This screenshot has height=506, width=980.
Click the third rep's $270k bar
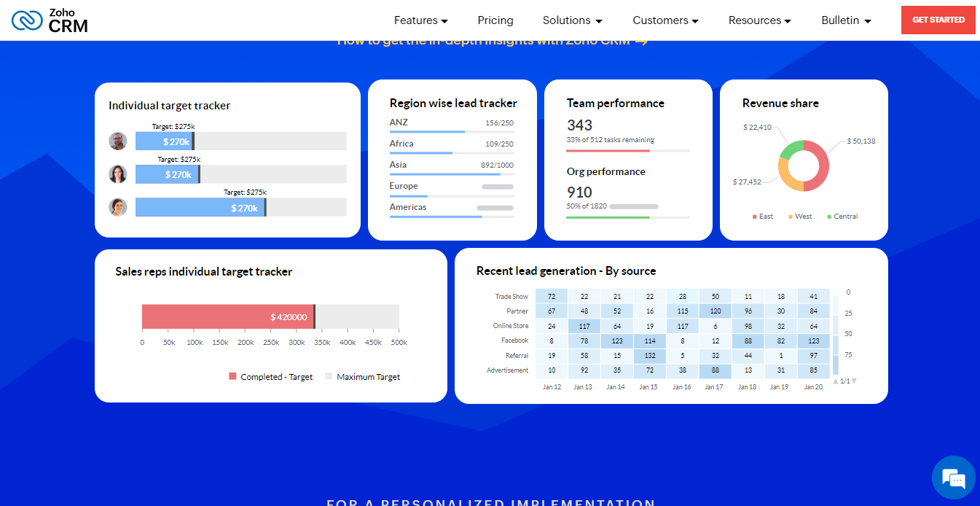(200, 208)
